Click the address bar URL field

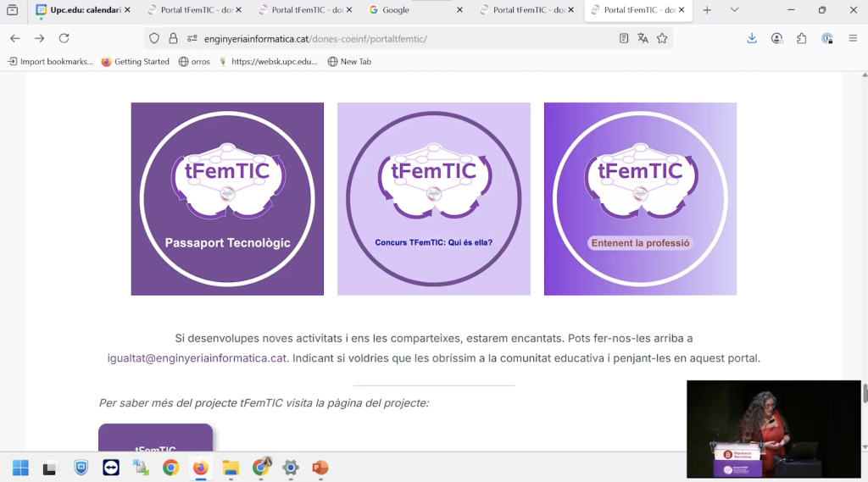pos(409,39)
